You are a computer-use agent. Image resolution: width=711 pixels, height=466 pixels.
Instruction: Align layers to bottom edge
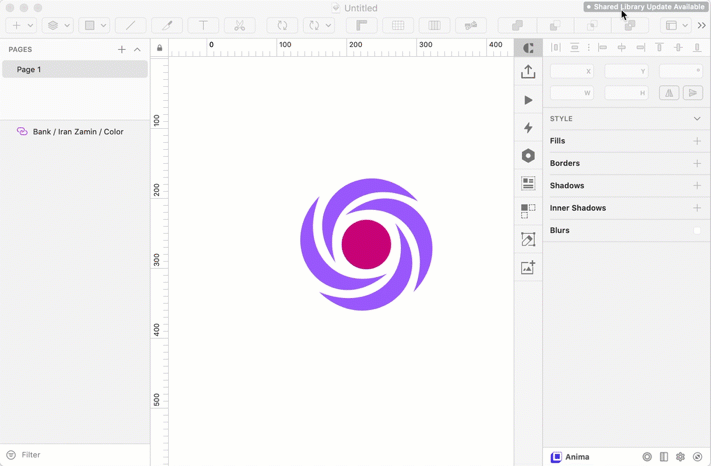697,48
